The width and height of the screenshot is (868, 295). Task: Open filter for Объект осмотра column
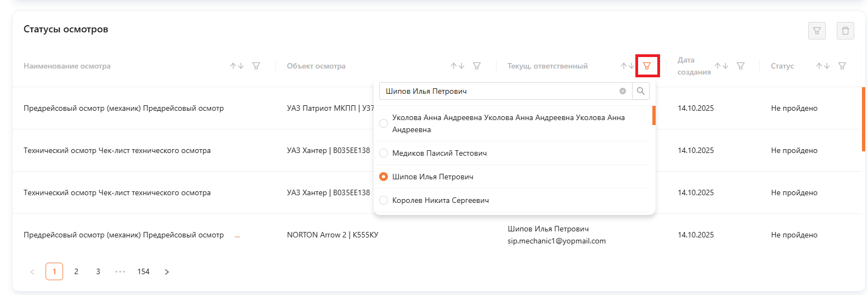coord(477,66)
